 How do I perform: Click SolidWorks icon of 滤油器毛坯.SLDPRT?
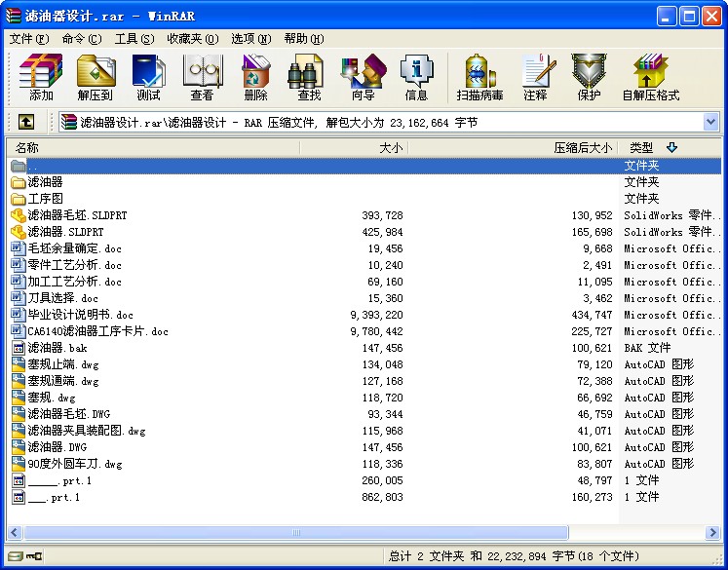19,215
